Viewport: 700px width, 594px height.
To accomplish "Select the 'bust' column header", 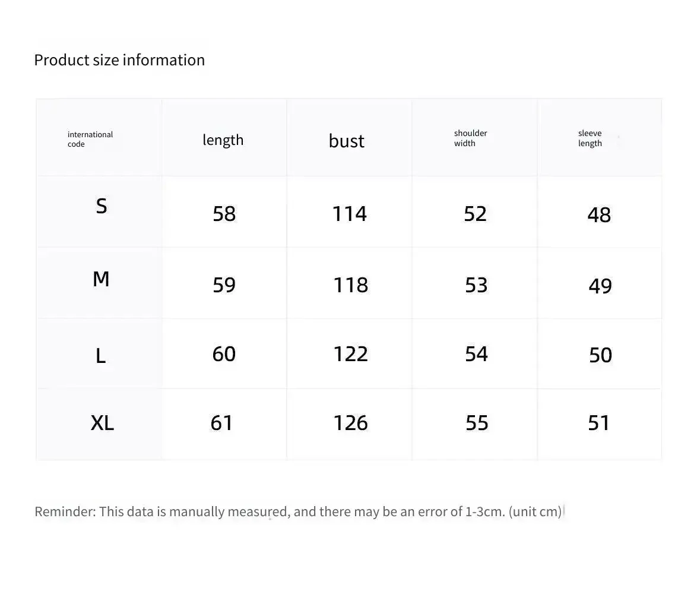I will coord(347,141).
